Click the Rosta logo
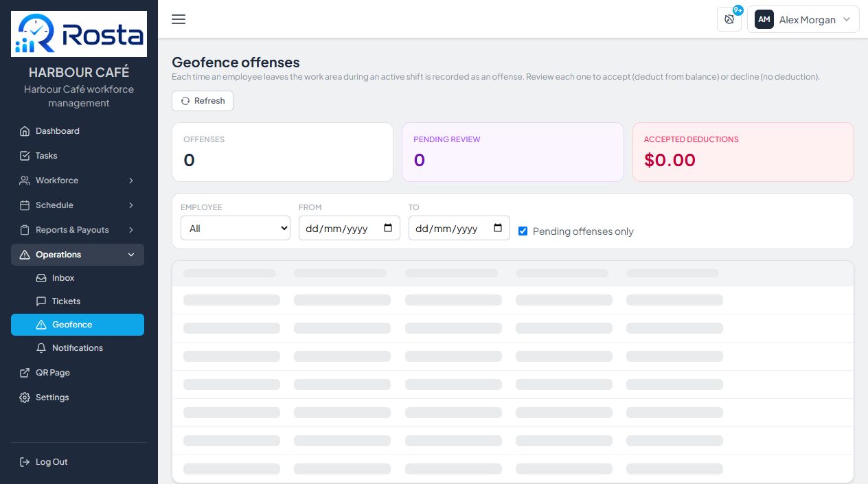This screenshot has width=868, height=484. point(79,34)
